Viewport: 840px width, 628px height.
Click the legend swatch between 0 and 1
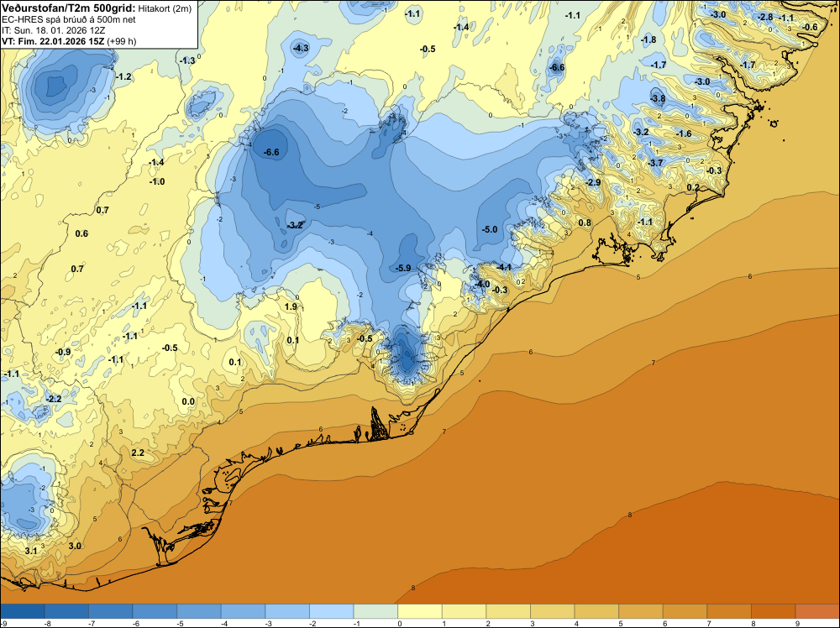[x=419, y=611]
